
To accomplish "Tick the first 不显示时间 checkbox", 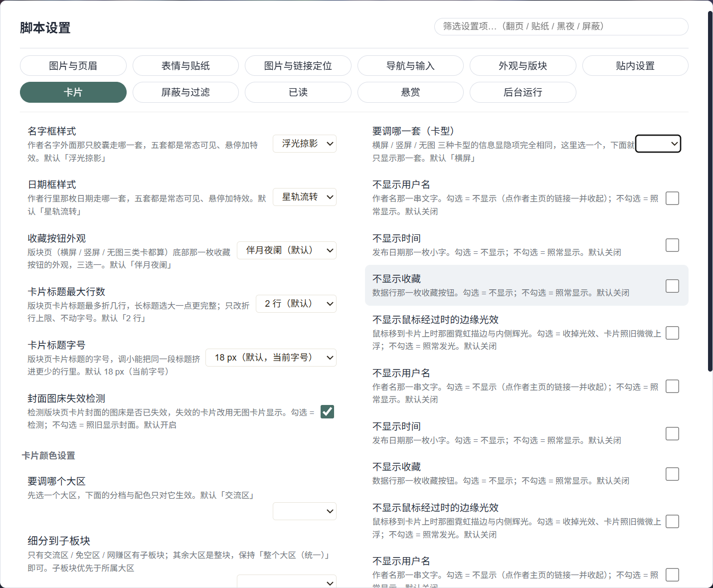I will (673, 245).
